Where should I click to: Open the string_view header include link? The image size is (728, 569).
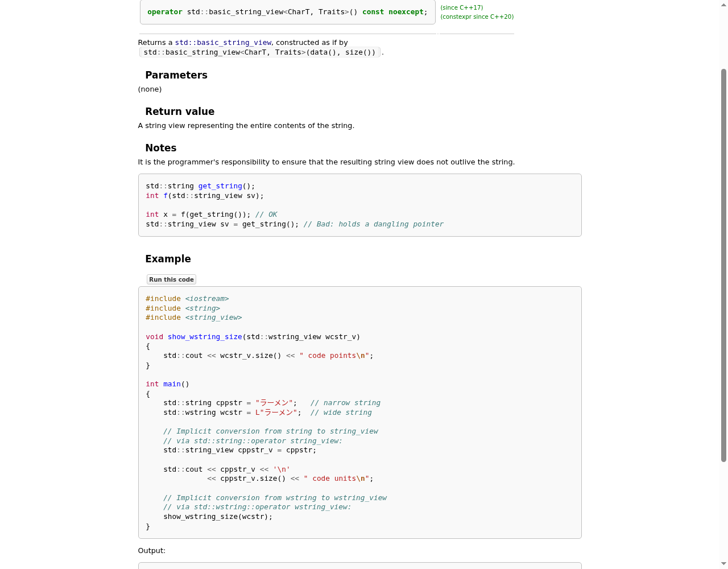(213, 318)
